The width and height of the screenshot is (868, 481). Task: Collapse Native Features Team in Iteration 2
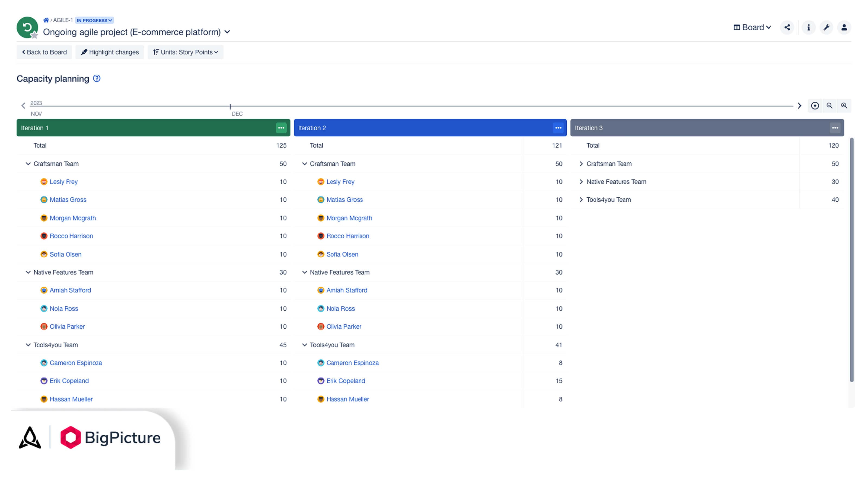coord(305,272)
